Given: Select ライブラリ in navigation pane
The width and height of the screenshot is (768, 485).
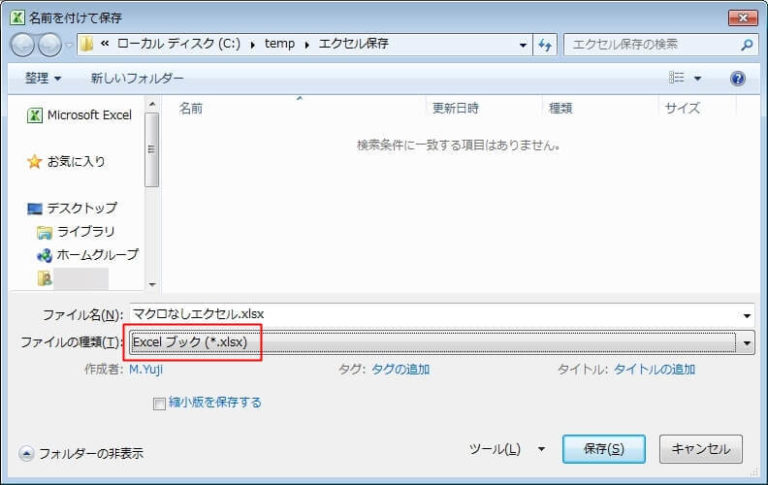Looking at the screenshot, I should 76,232.
